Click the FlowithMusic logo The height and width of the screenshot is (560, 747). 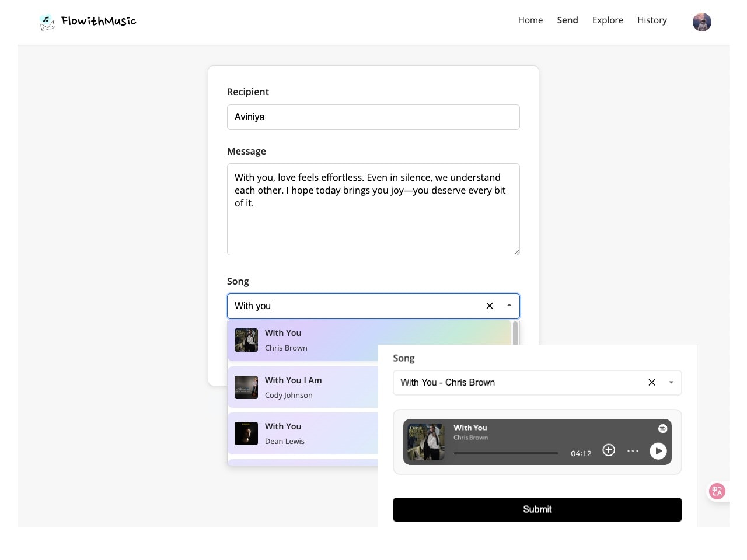(x=88, y=22)
